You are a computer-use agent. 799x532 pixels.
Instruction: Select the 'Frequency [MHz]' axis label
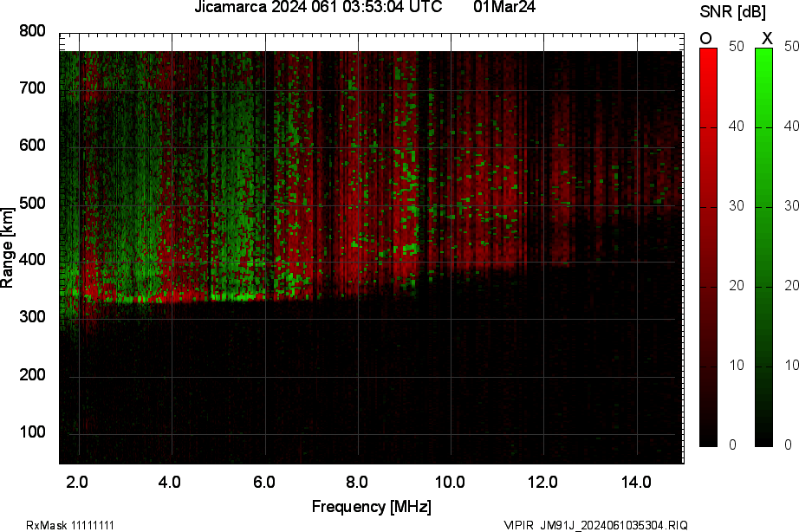pyautogui.click(x=371, y=507)
